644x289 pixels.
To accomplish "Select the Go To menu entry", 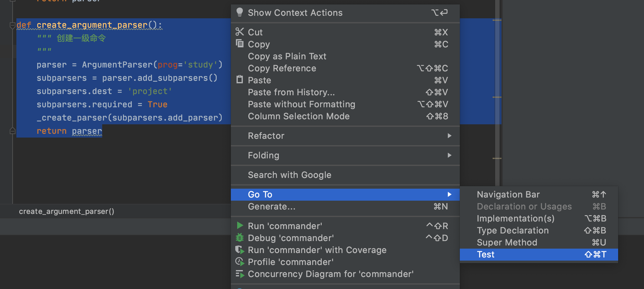I will coord(345,194).
